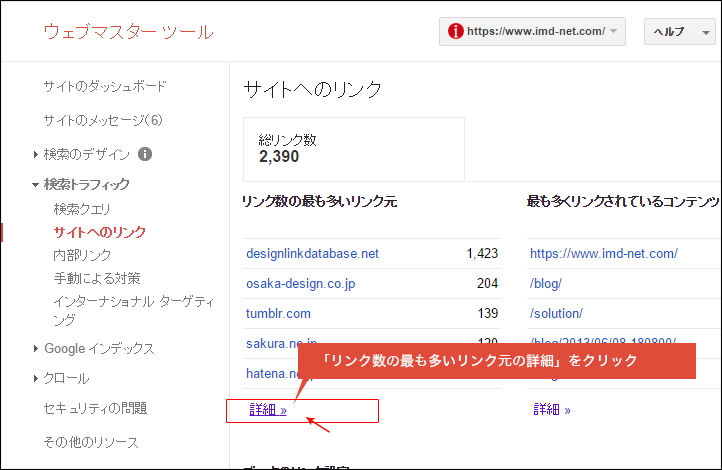Click the ウェブマスター ツール logo title
The image size is (722, 470).
click(128, 32)
